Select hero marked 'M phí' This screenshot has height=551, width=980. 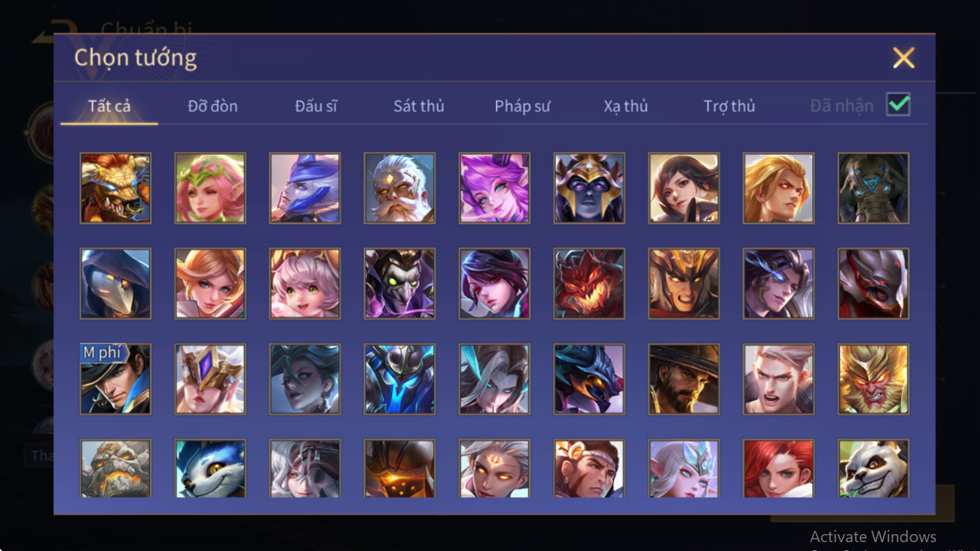coord(115,379)
